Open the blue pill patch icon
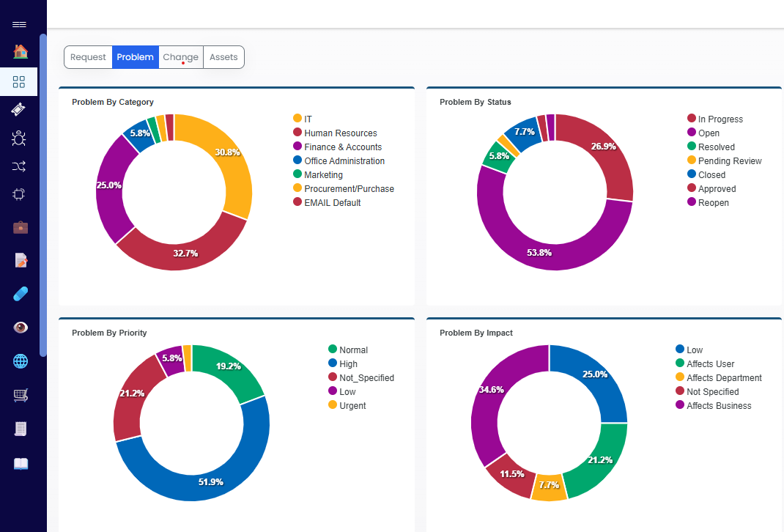This screenshot has width=784, height=532. (20, 294)
